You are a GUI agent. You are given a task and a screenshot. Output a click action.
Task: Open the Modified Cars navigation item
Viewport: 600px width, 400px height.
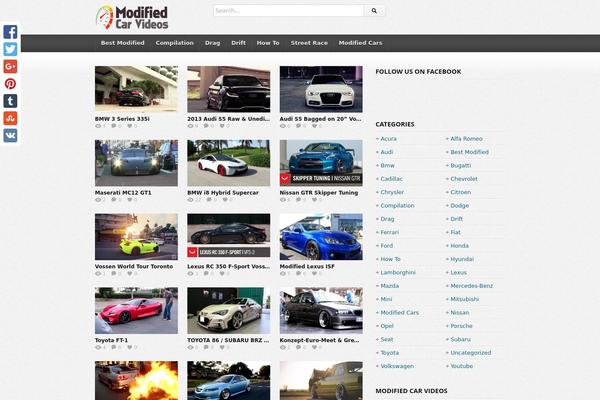click(x=360, y=43)
